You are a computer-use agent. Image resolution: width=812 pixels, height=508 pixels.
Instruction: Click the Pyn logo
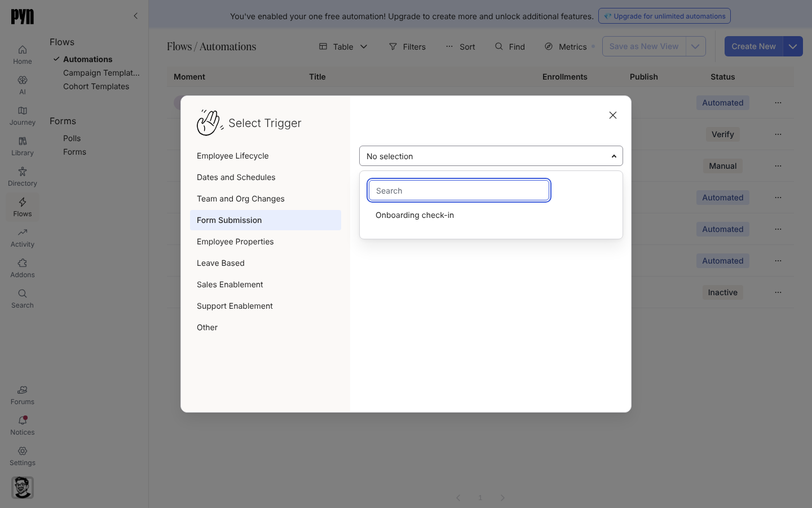(23, 17)
